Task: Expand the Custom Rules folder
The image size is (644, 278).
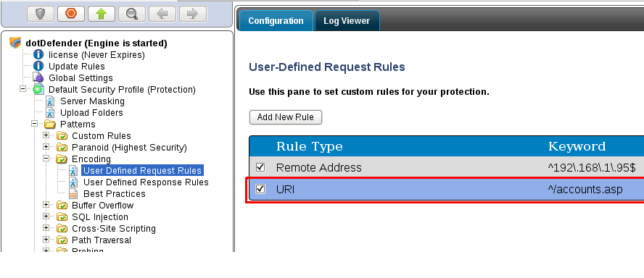Action: click(x=46, y=135)
